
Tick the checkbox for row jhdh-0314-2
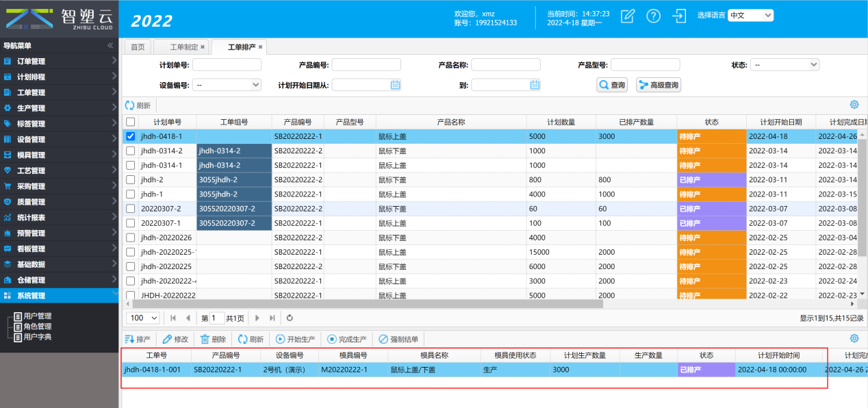(131, 151)
